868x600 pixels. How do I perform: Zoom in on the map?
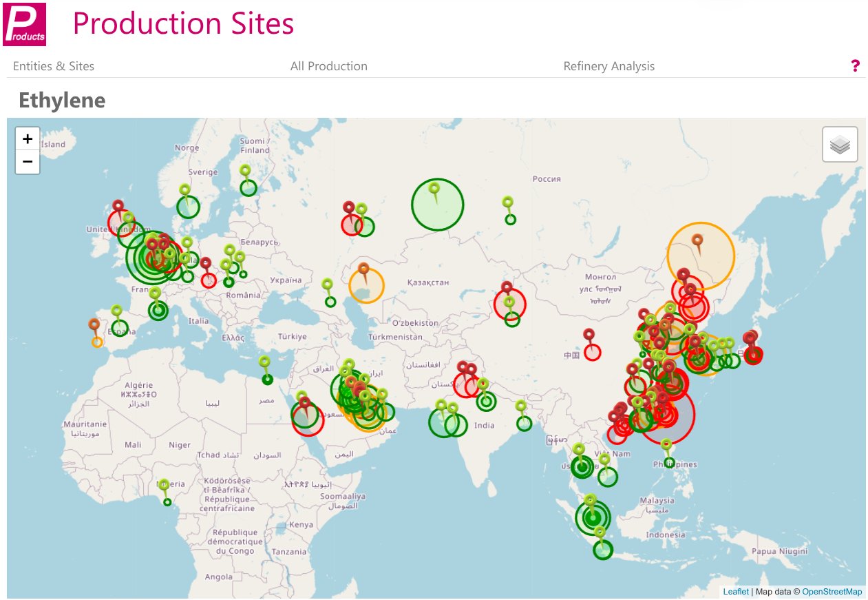[28, 139]
